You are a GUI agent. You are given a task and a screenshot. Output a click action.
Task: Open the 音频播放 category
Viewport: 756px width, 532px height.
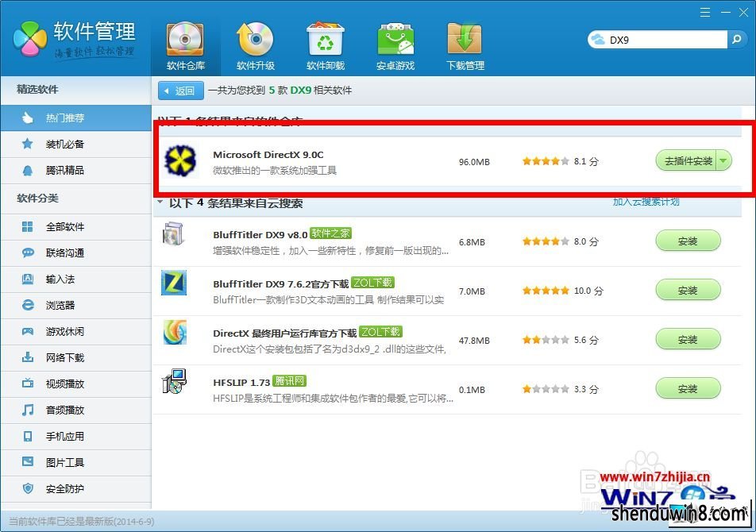point(75,410)
